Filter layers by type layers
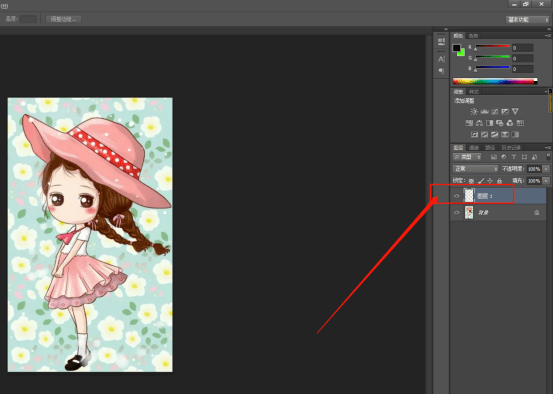 pos(514,157)
